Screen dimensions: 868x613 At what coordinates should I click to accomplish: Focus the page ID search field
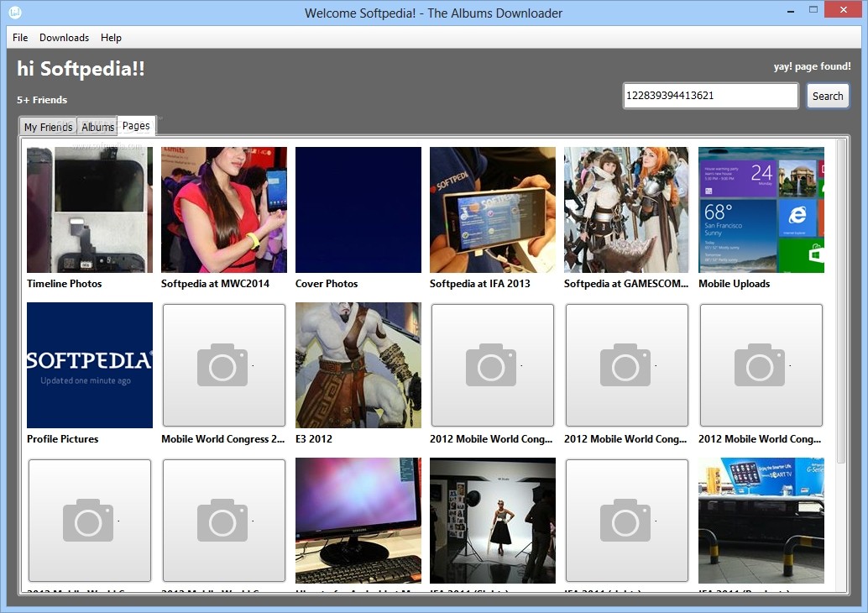(711, 95)
